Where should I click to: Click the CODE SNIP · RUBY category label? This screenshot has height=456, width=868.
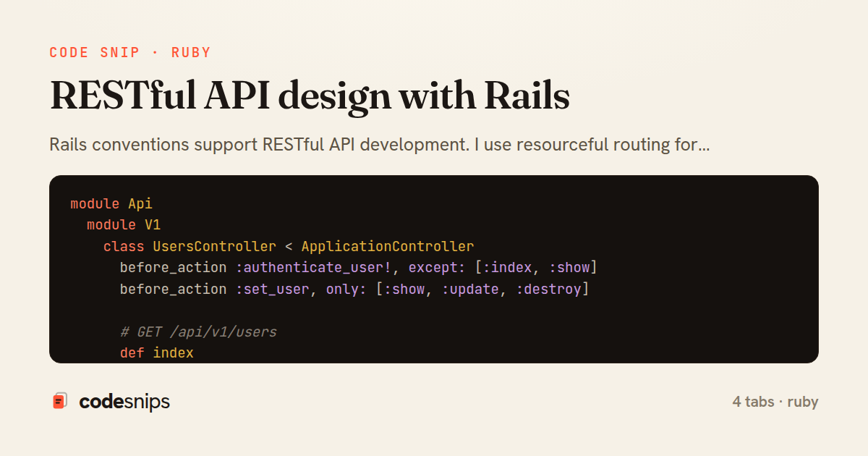coord(130,52)
